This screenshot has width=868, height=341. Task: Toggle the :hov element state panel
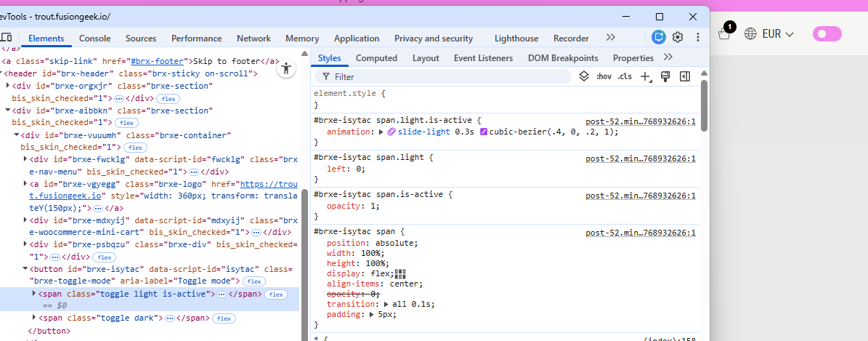[x=603, y=76]
